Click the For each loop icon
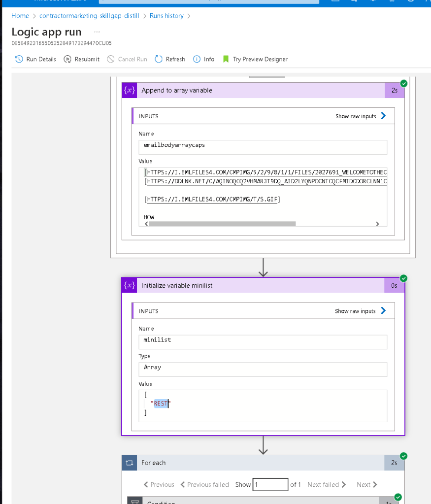Image resolution: width=431 pixels, height=504 pixels. pos(130,463)
